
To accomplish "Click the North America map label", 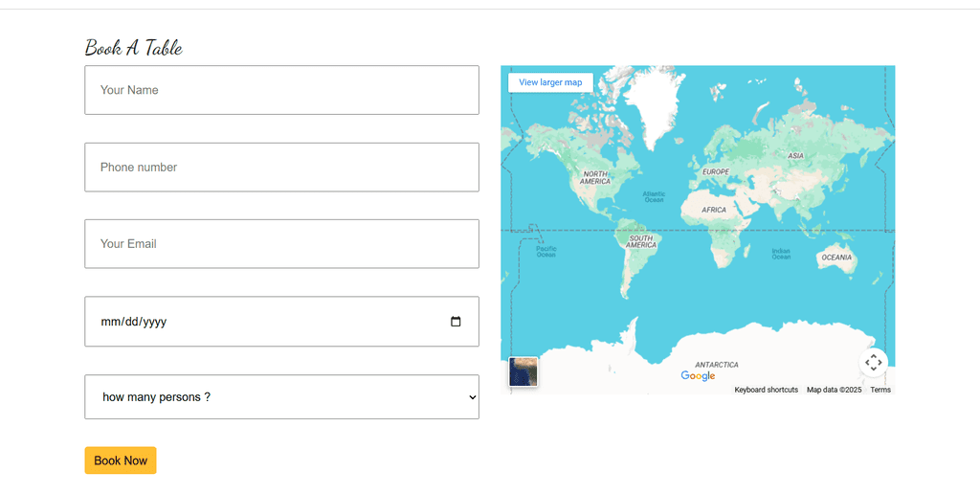I will coord(595,177).
